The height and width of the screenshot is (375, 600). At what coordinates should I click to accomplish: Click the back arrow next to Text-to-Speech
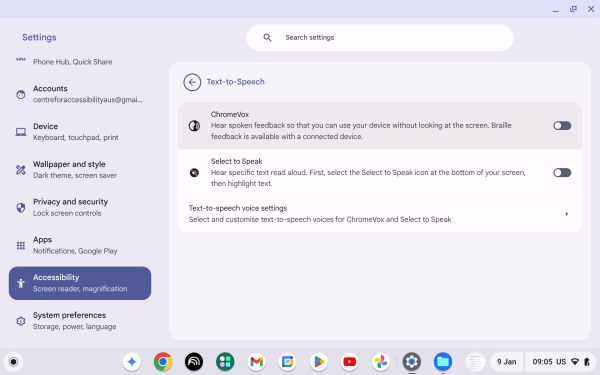[192, 82]
